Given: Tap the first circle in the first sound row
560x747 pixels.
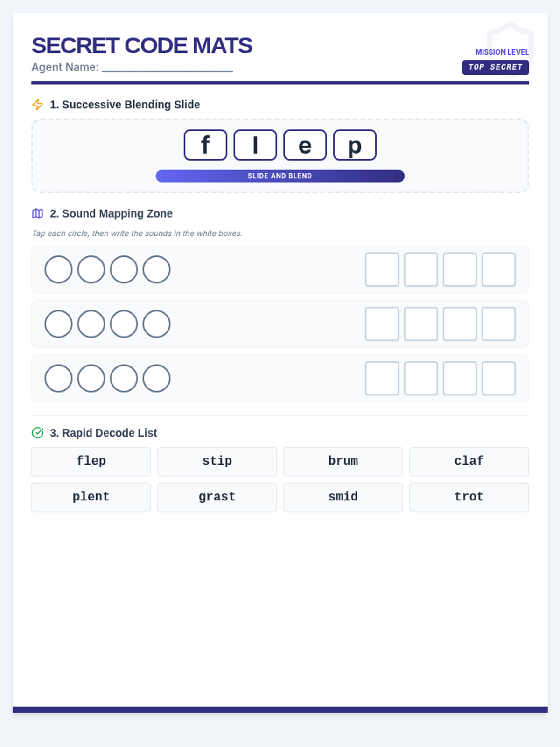Looking at the screenshot, I should click(x=58, y=269).
